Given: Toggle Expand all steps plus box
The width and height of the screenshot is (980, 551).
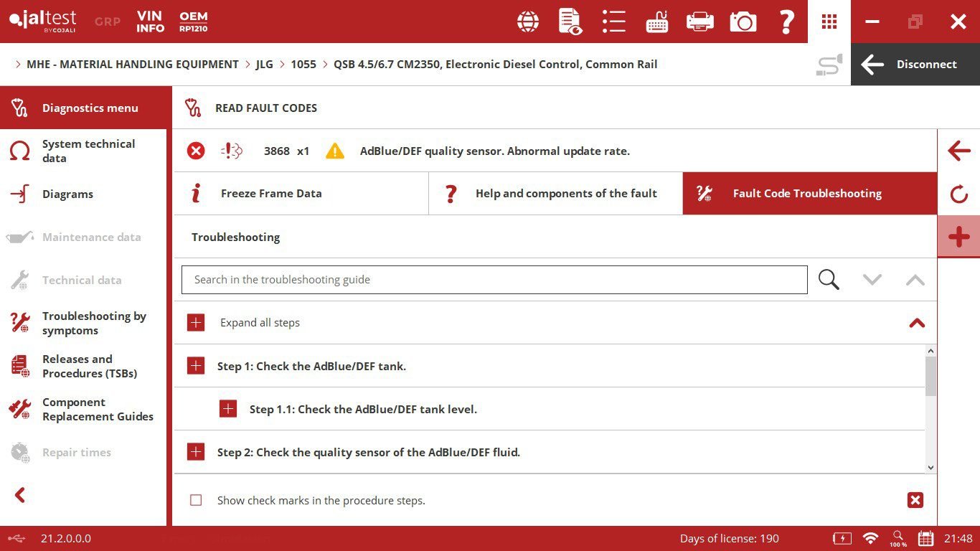Looking at the screenshot, I should [x=196, y=323].
